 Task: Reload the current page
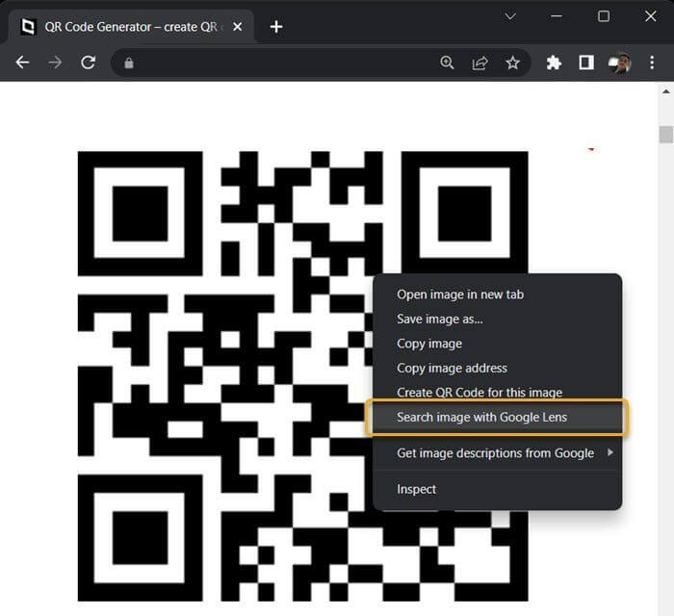click(x=89, y=63)
